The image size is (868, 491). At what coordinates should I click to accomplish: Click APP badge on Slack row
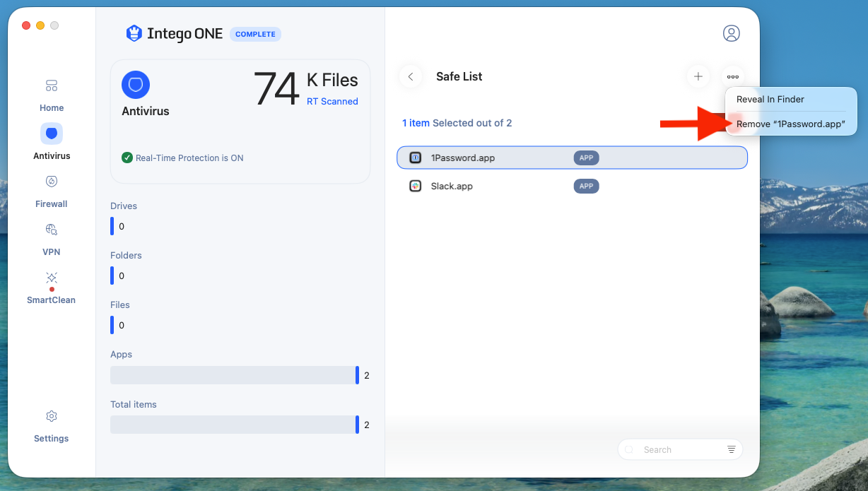tap(586, 186)
